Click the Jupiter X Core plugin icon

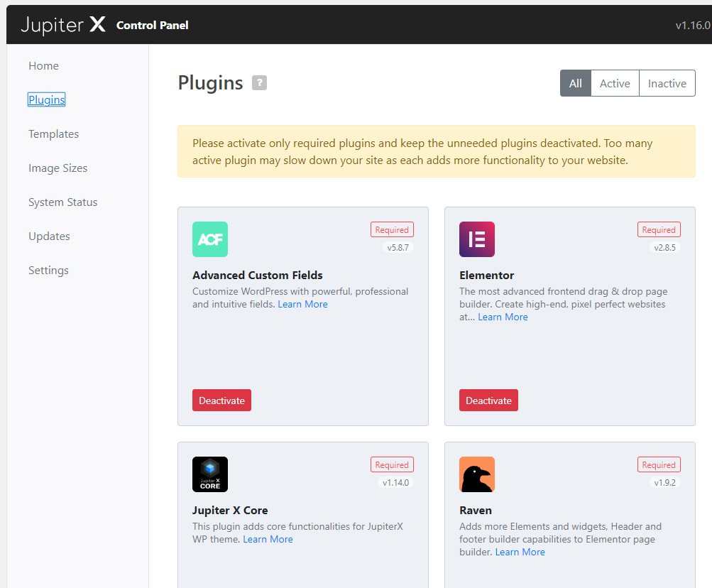click(x=210, y=474)
